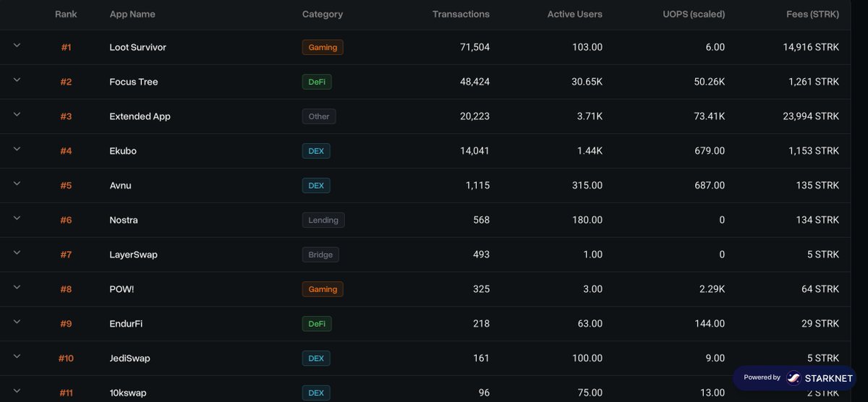Select the JediSwap app name
The image size is (868, 402).
click(x=130, y=359)
